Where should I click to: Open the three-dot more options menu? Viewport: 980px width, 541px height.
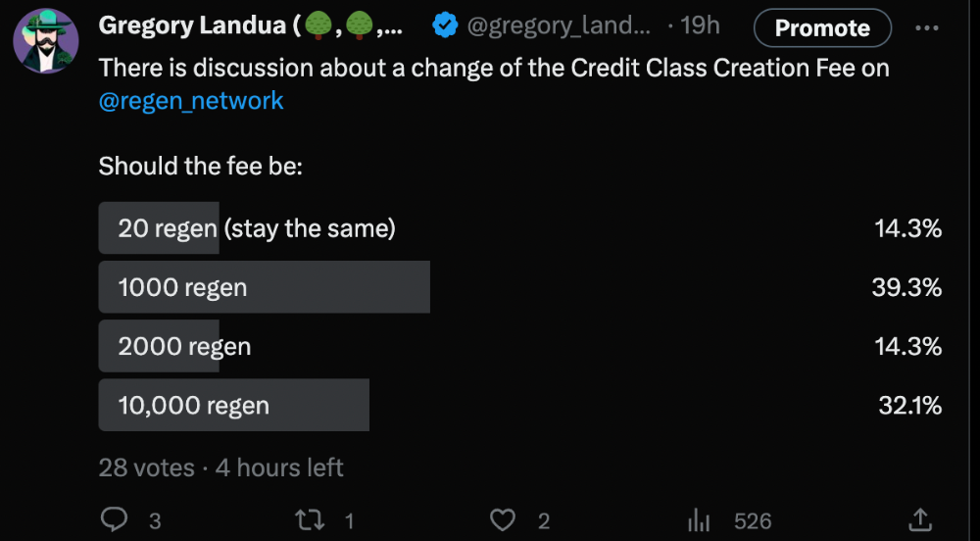coord(926,27)
